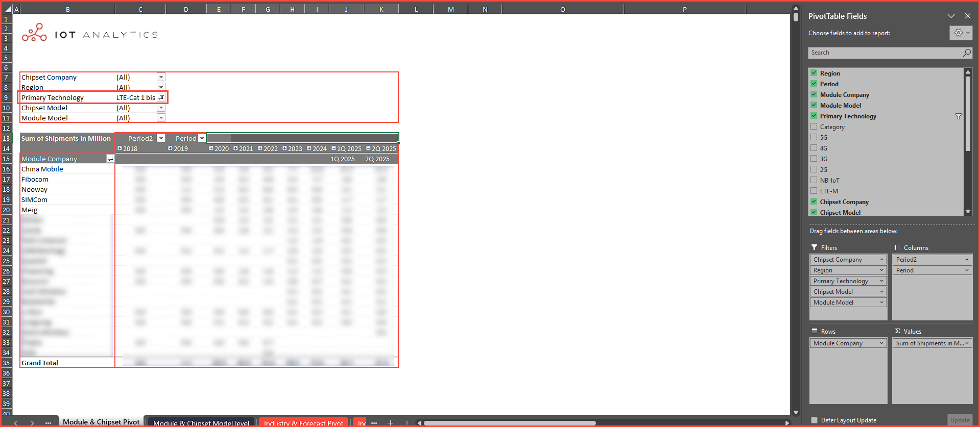This screenshot has width=980, height=427.
Task: Click the Sum of Shipments values field button
Action: pyautogui.click(x=931, y=343)
